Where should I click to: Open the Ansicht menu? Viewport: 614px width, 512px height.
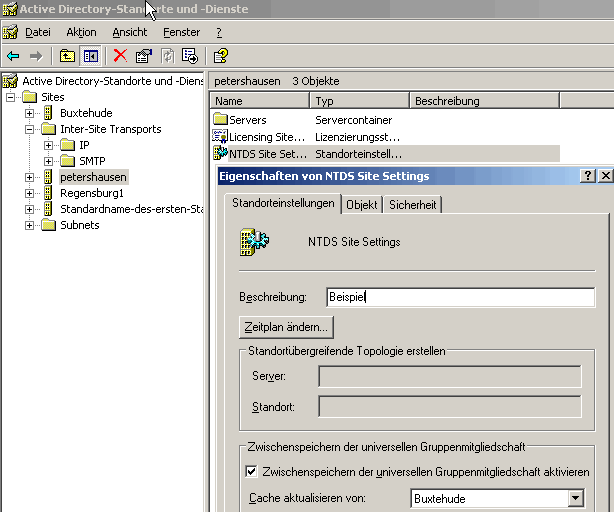pyautogui.click(x=130, y=32)
